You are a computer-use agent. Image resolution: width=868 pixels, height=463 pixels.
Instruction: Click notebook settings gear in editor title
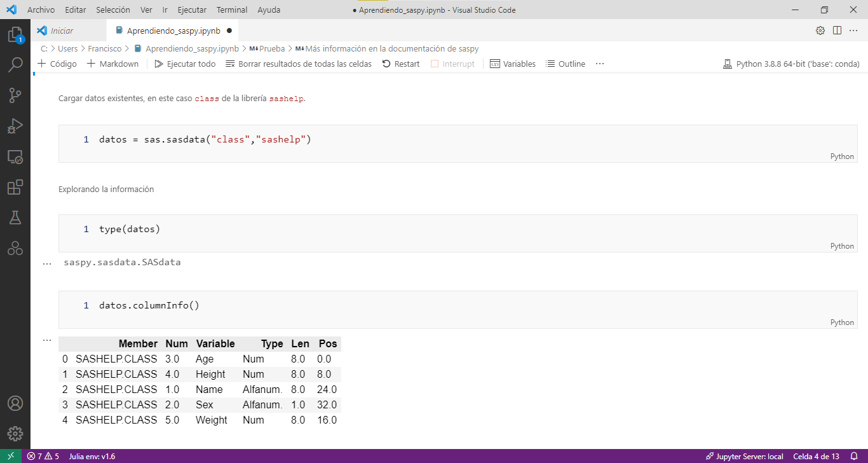click(820, 31)
